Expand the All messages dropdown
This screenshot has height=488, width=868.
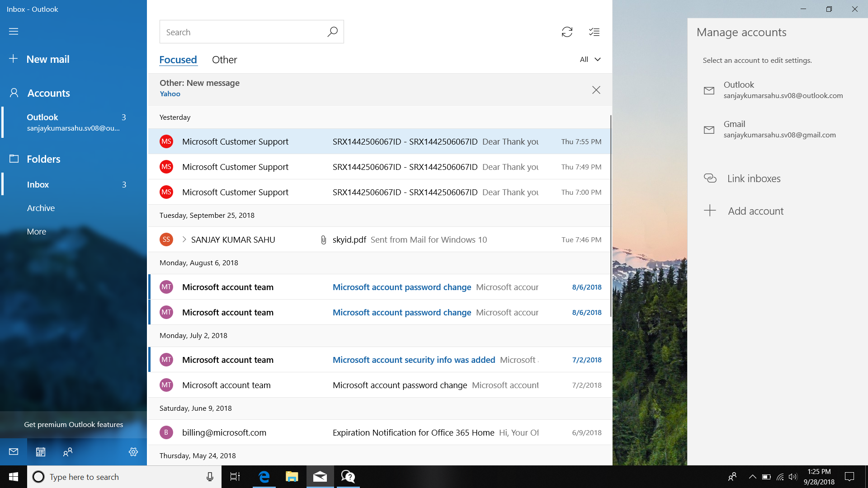coord(589,59)
